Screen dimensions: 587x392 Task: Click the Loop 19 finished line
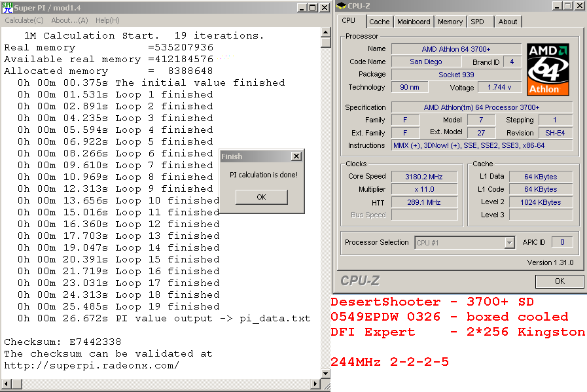pos(118,307)
